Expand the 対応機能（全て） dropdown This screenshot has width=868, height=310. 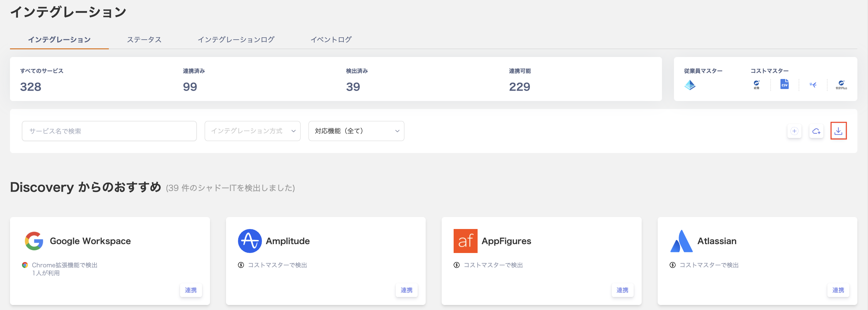356,131
